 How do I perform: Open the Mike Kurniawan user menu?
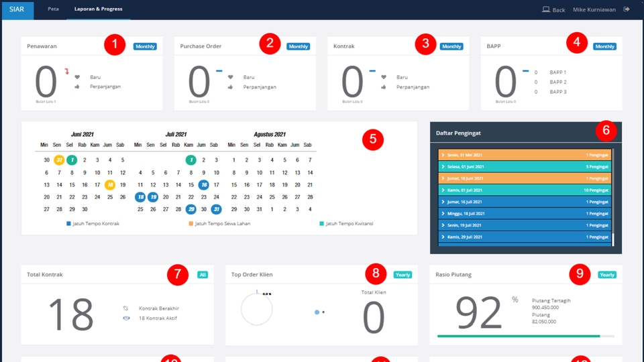(x=594, y=9)
